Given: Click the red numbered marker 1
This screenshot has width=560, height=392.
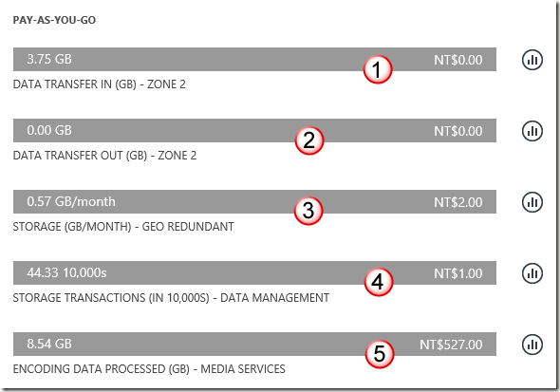Looking at the screenshot, I should tap(378, 69).
